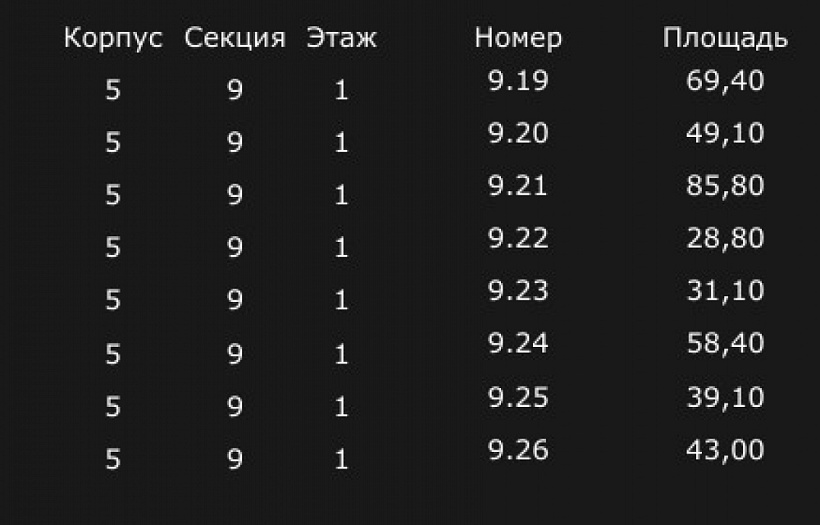
Task: Select apartment number 9.25
Action: [518, 397]
